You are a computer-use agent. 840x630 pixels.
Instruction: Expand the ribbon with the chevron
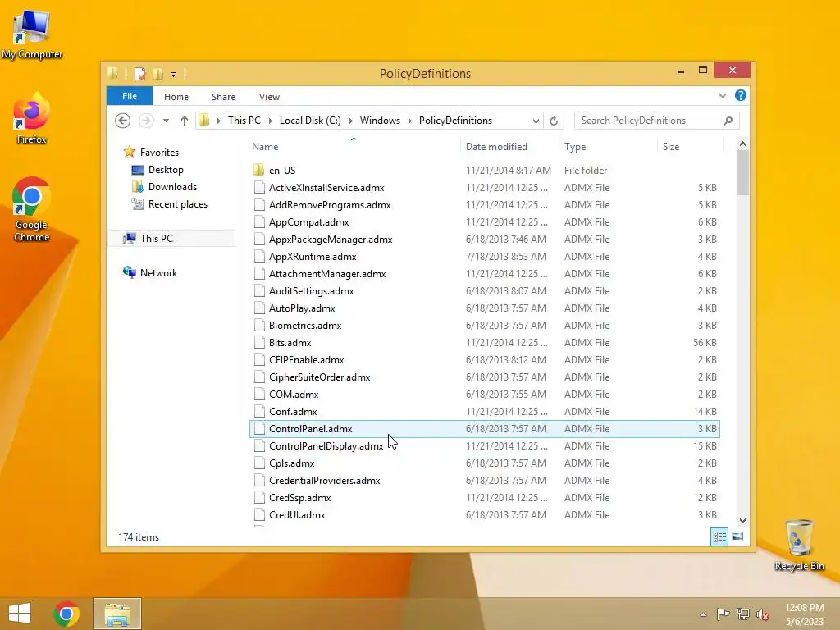click(x=723, y=95)
